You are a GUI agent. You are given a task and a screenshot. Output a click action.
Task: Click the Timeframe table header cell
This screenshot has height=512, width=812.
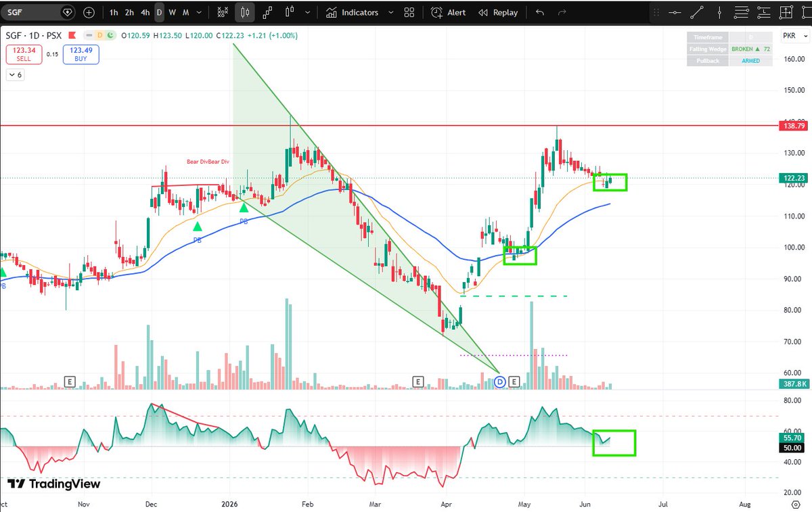point(708,39)
